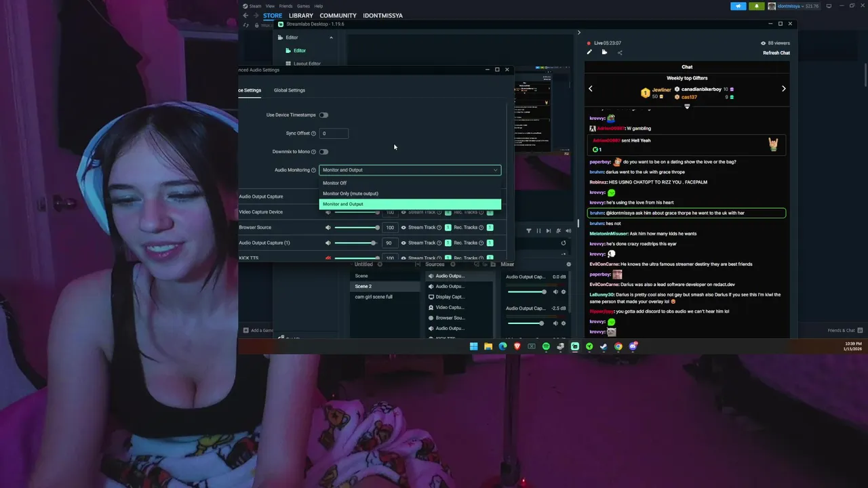Toggle Browser Source visibility eye icon

tap(403, 227)
